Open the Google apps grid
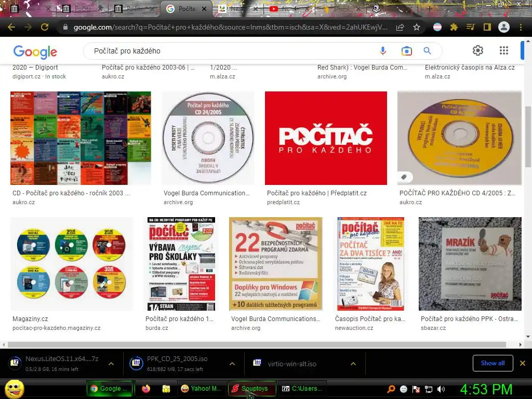 [504, 50]
